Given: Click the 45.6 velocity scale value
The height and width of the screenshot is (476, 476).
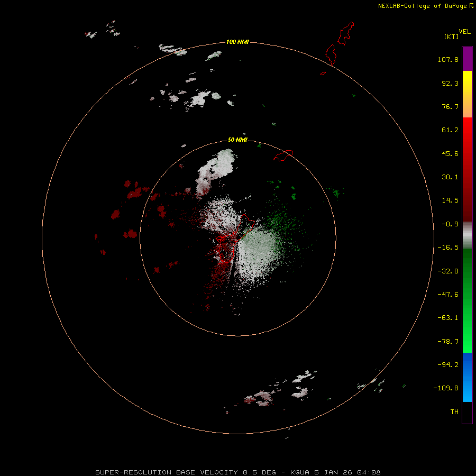Looking at the screenshot, I should 450,153.
